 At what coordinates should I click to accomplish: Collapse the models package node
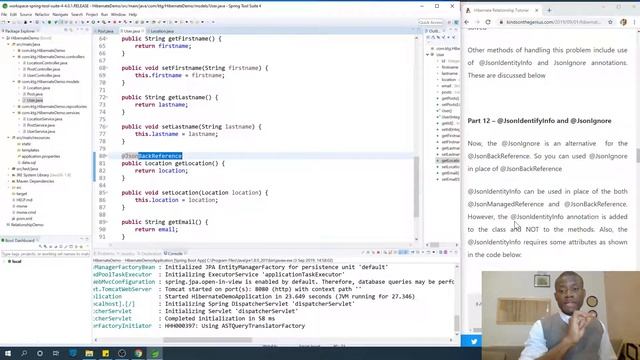tap(14, 82)
